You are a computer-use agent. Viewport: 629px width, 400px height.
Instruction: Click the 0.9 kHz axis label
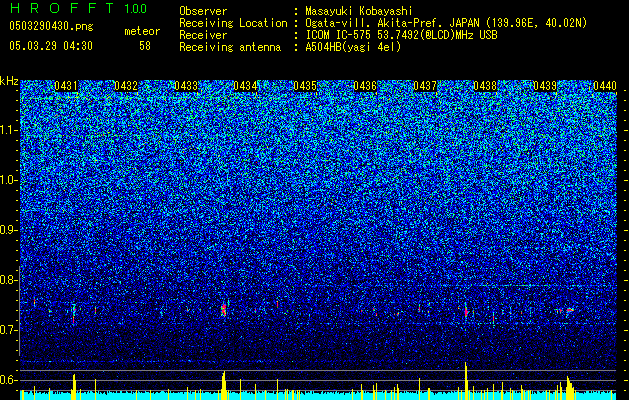(x=9, y=230)
